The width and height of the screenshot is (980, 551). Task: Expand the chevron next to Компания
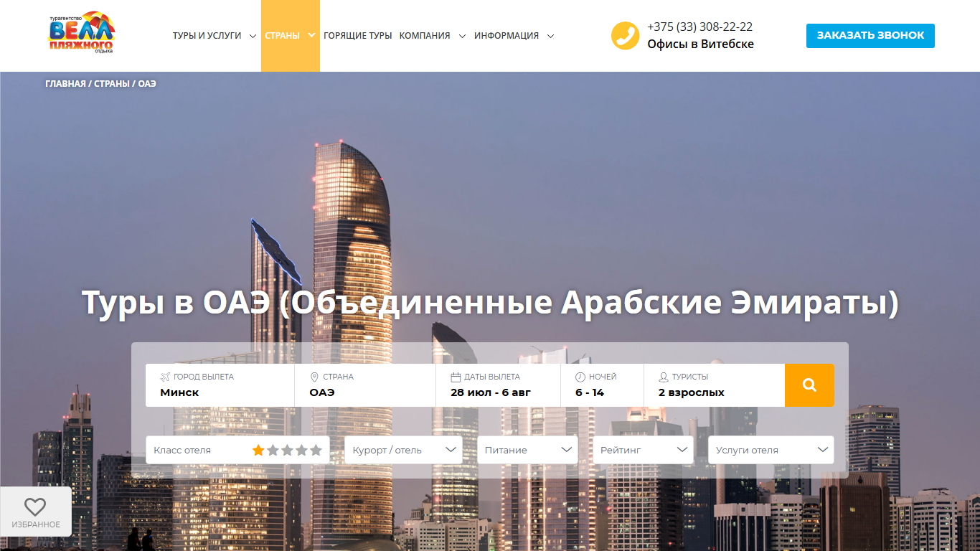click(x=462, y=36)
